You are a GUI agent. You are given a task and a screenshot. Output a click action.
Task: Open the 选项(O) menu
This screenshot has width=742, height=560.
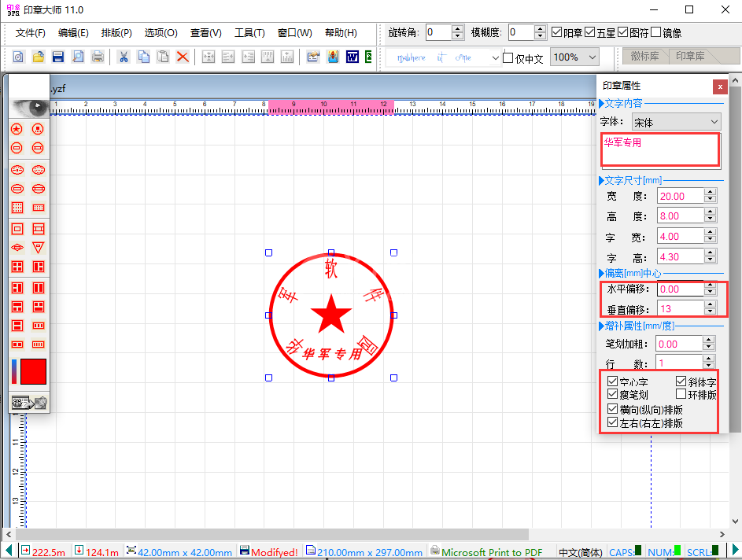161,32
